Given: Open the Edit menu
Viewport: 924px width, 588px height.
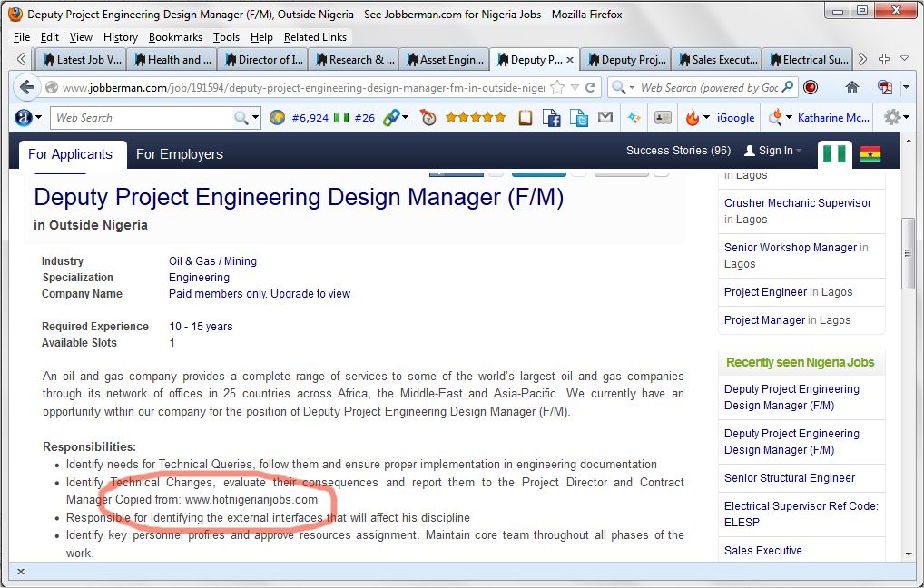Looking at the screenshot, I should (50, 37).
